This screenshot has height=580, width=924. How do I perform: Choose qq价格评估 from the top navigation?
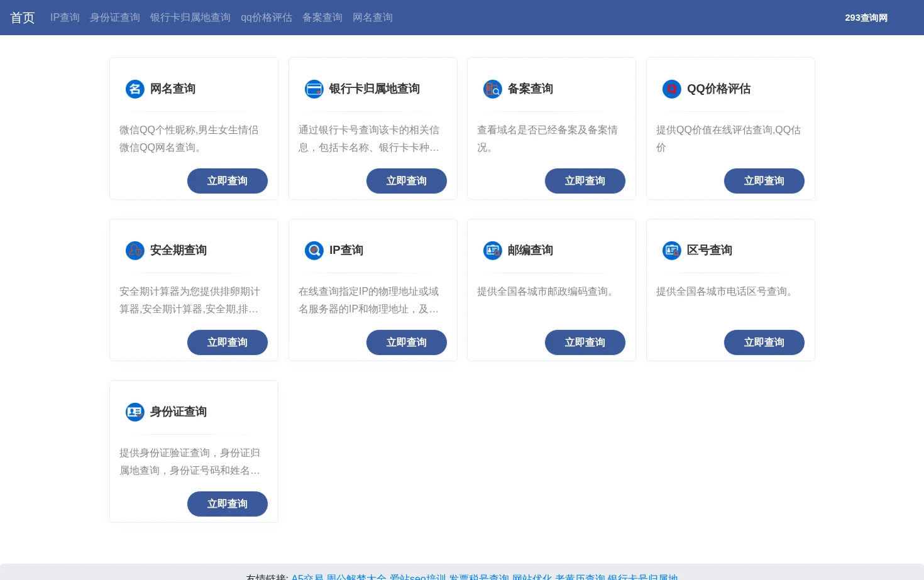[x=267, y=18]
